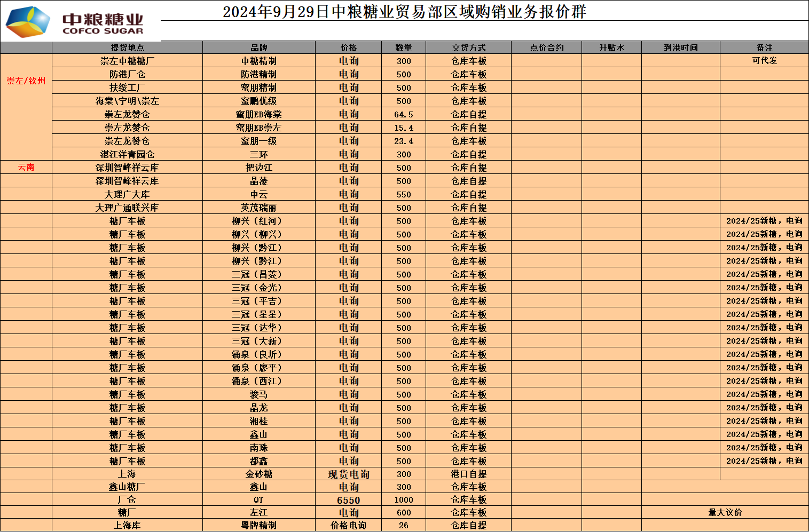
Task: Click the red 云南 region cell
Action: click(x=26, y=167)
